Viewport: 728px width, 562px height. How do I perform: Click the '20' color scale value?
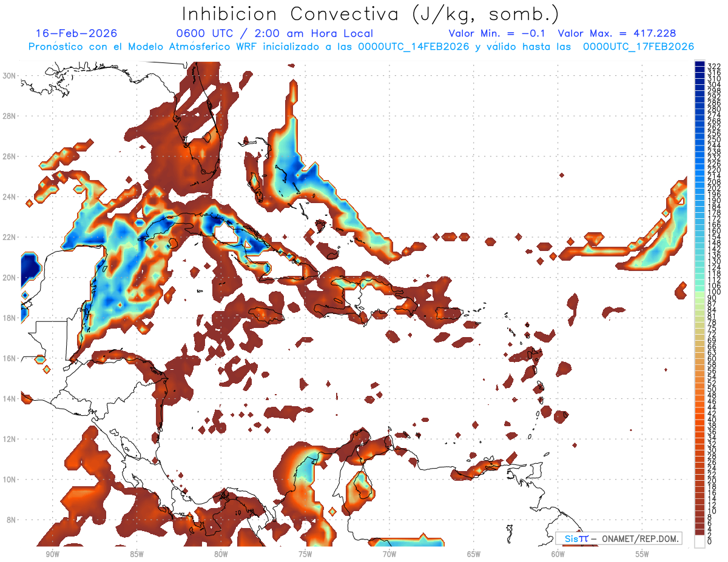(712, 481)
